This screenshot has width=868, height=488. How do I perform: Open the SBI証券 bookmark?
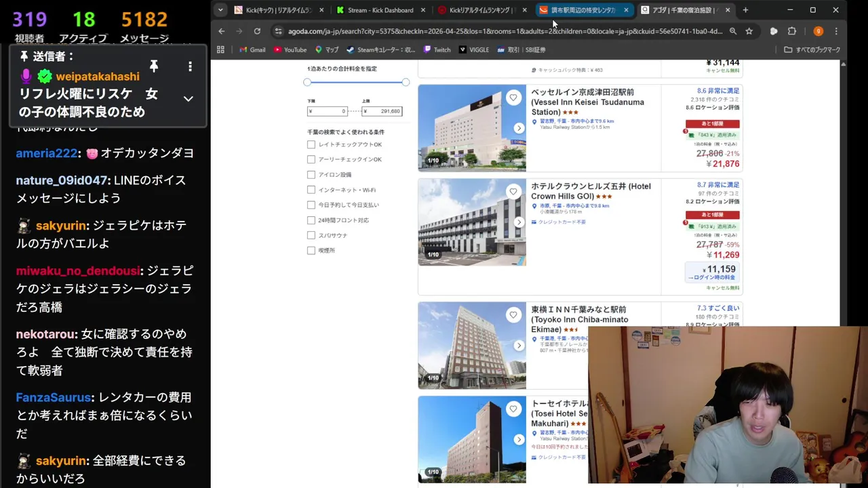coord(521,49)
